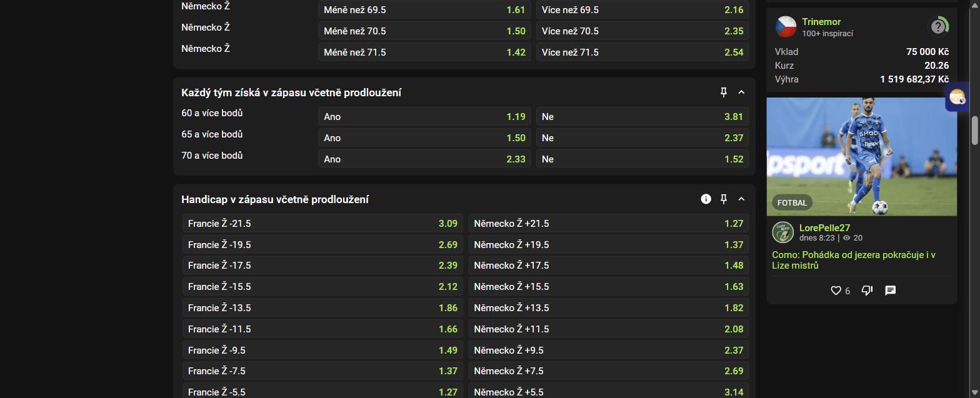Like the Como article heart icon

pos(836,291)
